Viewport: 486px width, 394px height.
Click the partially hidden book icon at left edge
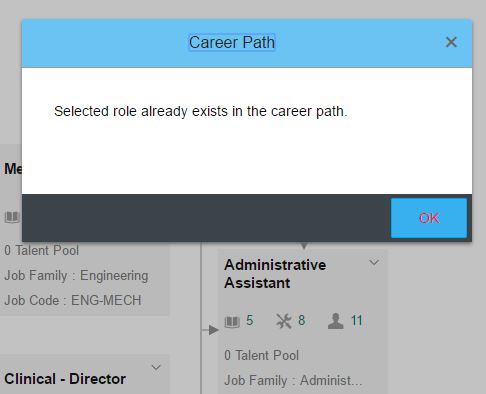13,217
